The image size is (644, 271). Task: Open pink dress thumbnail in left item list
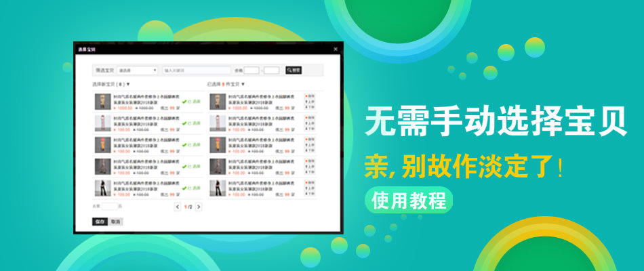[103, 123]
